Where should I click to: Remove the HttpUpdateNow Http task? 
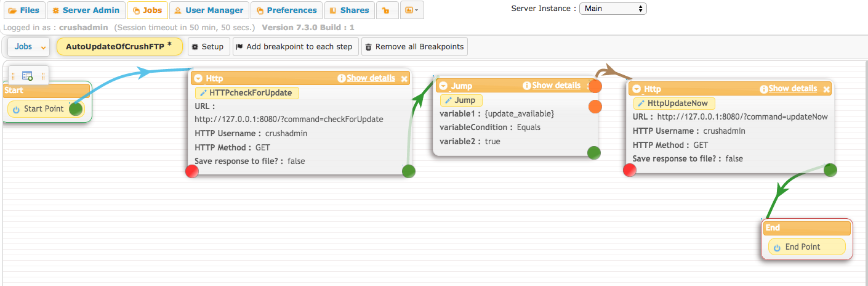[826, 89]
